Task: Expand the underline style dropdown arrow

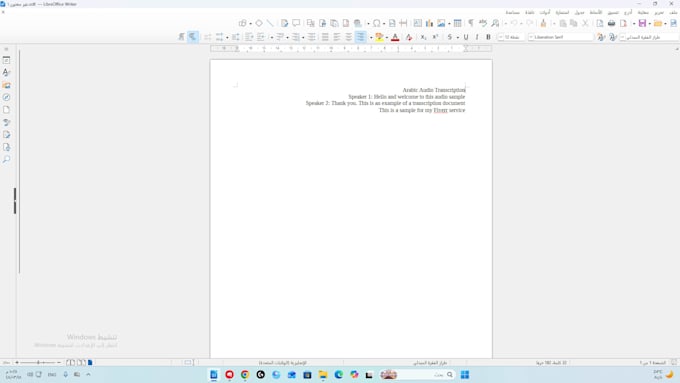Action: coord(458,38)
